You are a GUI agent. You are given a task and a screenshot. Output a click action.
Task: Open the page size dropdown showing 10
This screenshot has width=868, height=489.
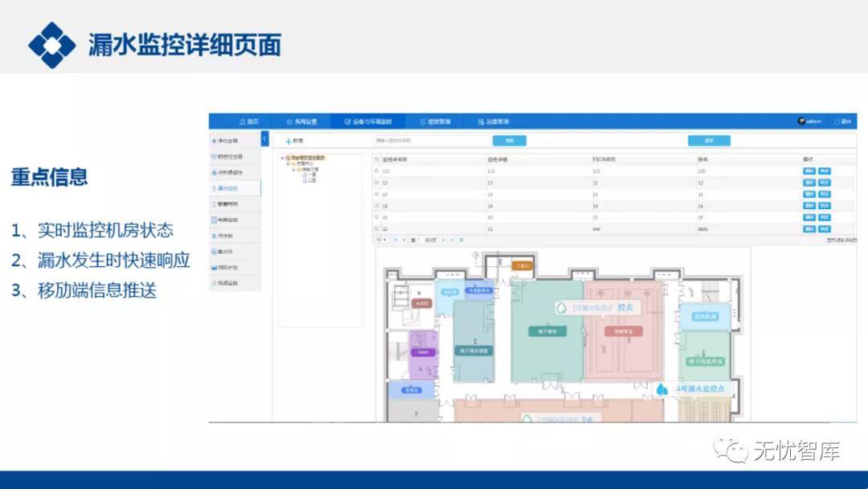(x=382, y=240)
